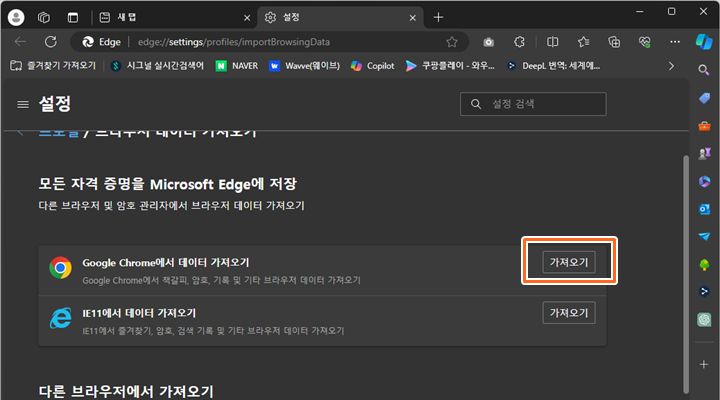Import data from IE11 가져오기
720x400 pixels.
569,313
